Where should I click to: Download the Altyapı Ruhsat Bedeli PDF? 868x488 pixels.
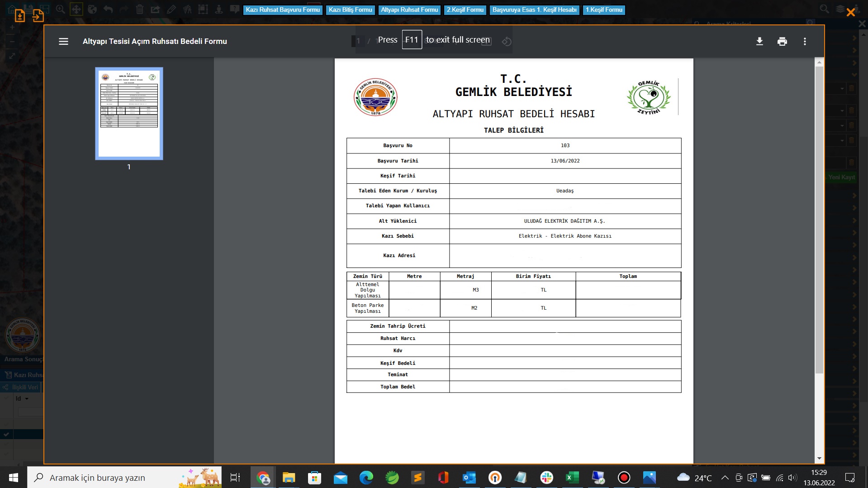coord(759,41)
